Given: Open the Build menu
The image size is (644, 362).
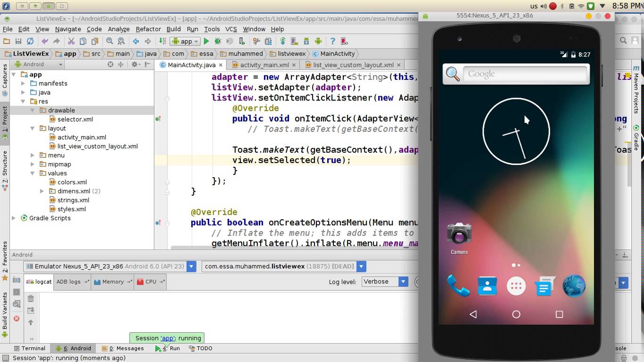Looking at the screenshot, I should (x=173, y=29).
